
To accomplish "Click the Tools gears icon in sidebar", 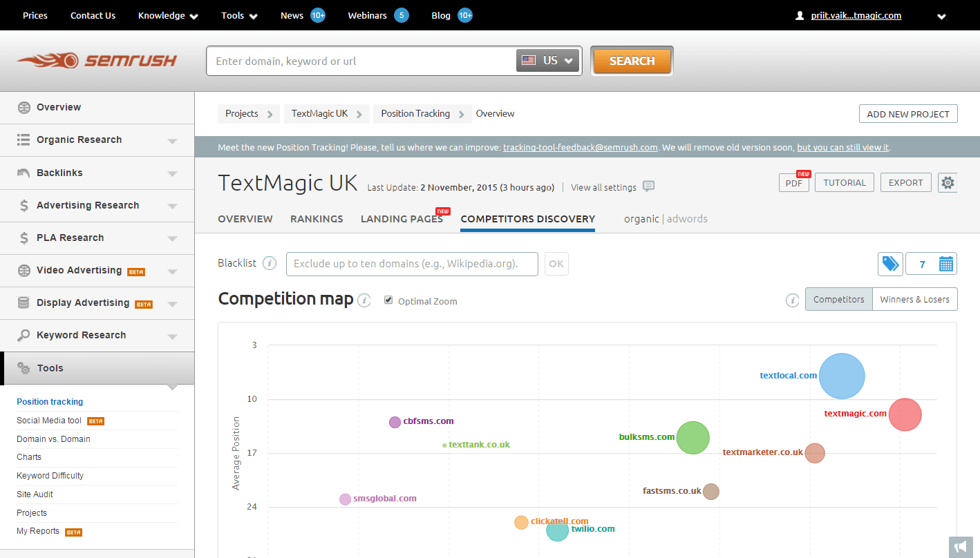I will pos(24,368).
